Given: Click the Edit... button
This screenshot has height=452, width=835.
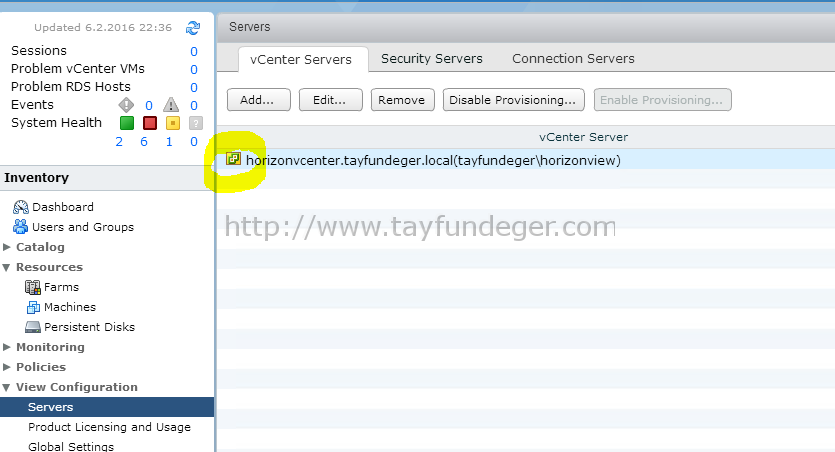Looking at the screenshot, I should [x=331, y=100].
